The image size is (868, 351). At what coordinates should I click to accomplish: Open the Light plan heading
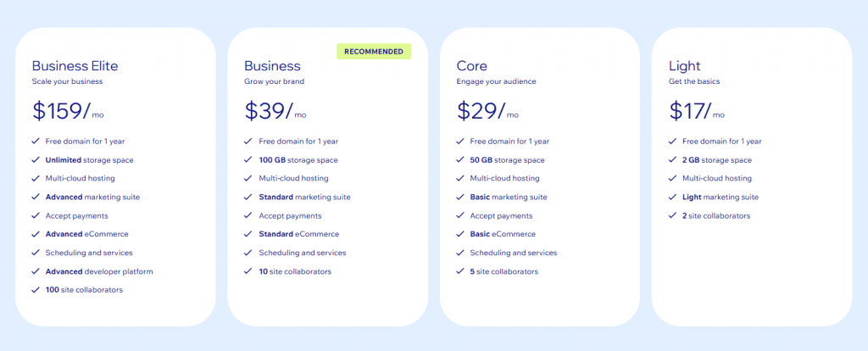click(x=684, y=66)
